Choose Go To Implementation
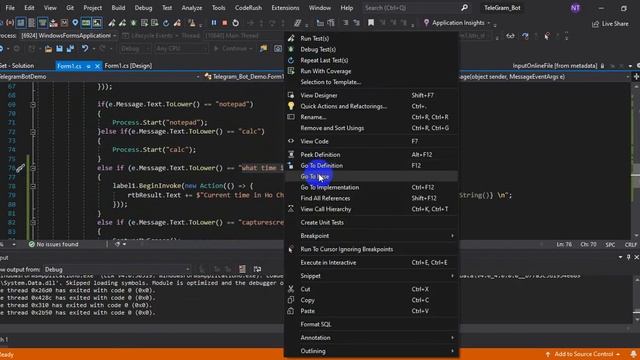 371,187
